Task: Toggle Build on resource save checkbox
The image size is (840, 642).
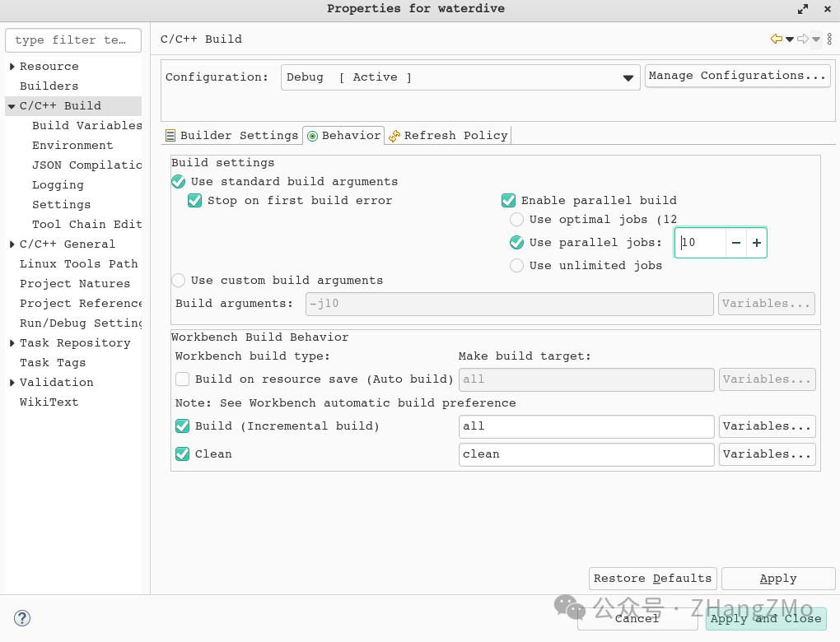Action: pyautogui.click(x=182, y=379)
